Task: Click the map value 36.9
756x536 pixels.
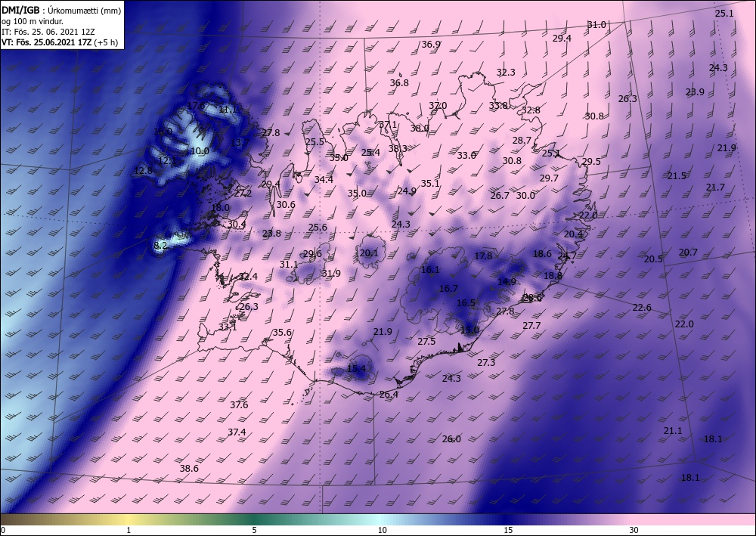Action: point(431,45)
